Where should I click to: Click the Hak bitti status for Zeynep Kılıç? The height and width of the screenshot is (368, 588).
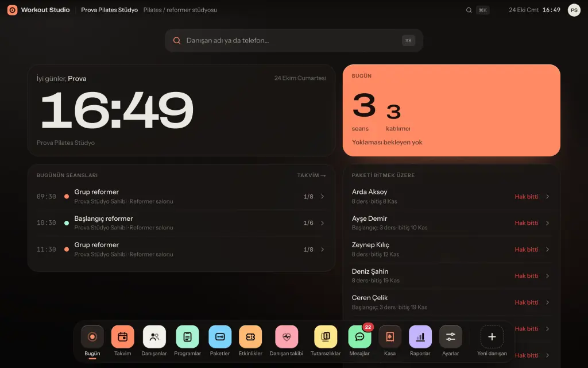point(527,250)
